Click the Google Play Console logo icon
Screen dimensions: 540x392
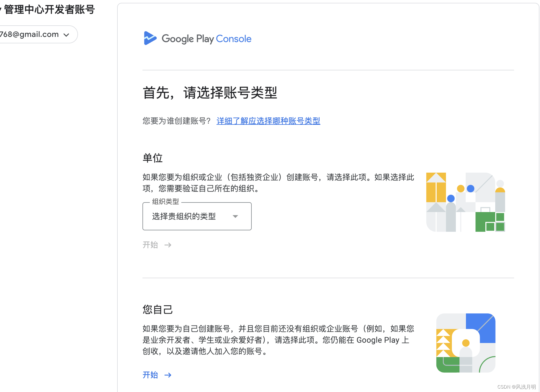(x=150, y=38)
